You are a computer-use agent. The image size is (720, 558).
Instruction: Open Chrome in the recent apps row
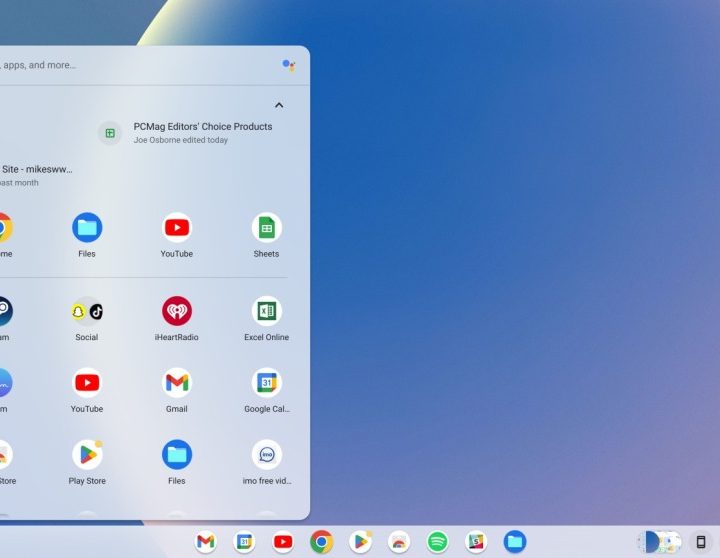(x=4, y=227)
